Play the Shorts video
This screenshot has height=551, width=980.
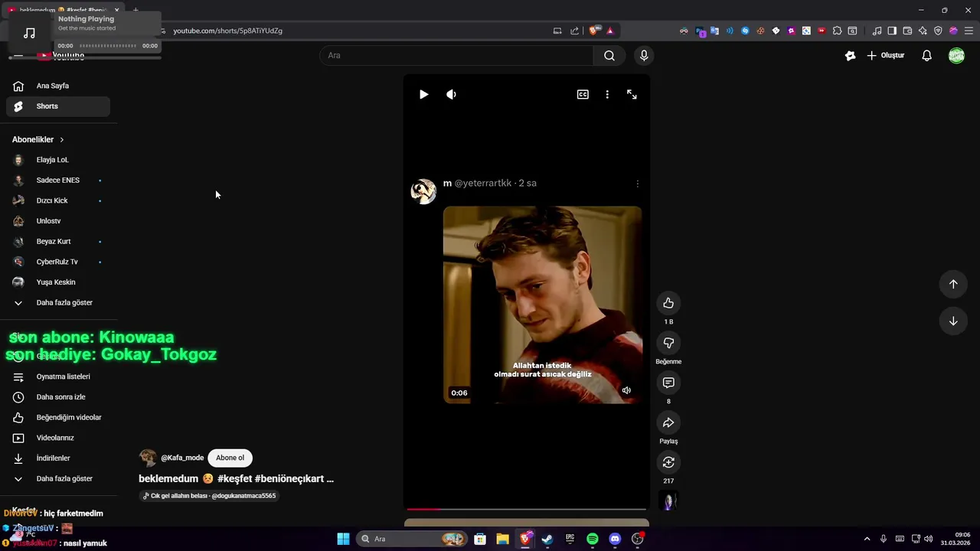point(423,94)
